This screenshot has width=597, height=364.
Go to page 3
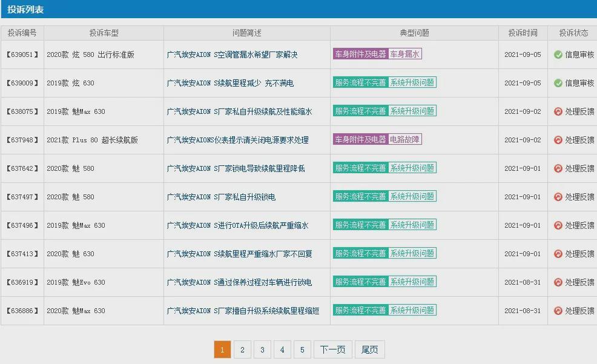click(262, 349)
